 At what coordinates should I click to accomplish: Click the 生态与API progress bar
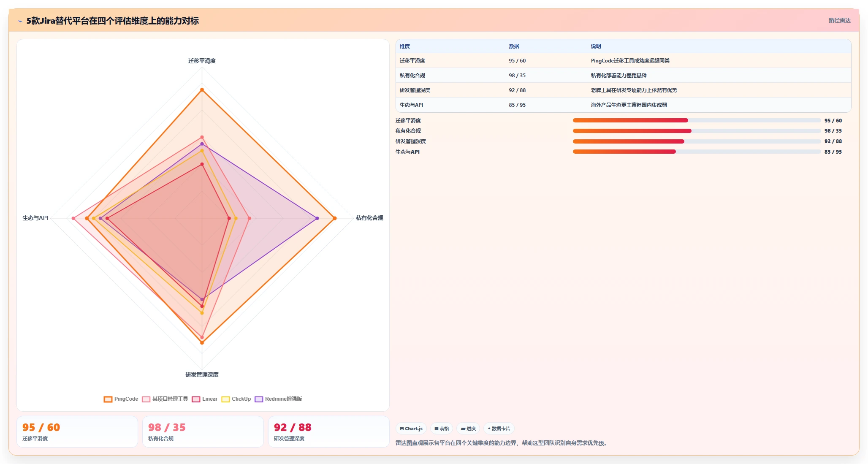pyautogui.click(x=697, y=152)
